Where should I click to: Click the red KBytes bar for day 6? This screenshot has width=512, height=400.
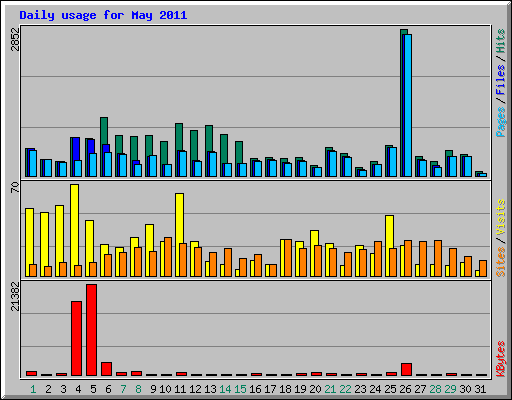[x=106, y=369]
